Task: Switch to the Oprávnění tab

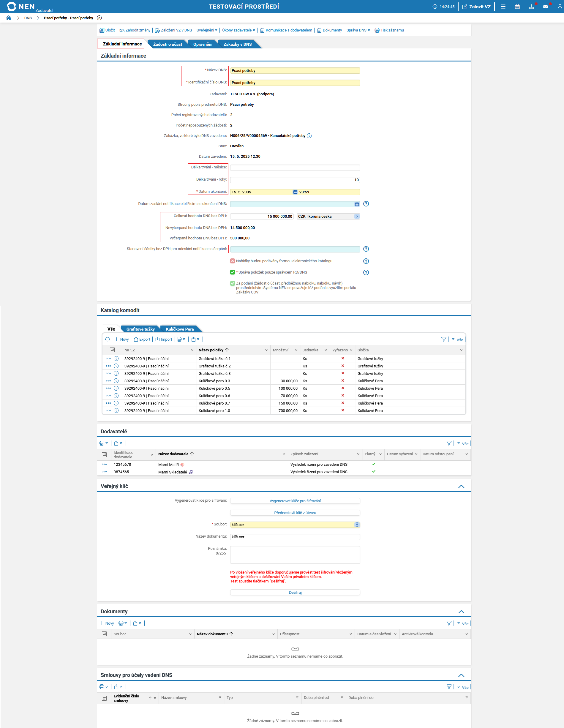Action: (x=203, y=44)
